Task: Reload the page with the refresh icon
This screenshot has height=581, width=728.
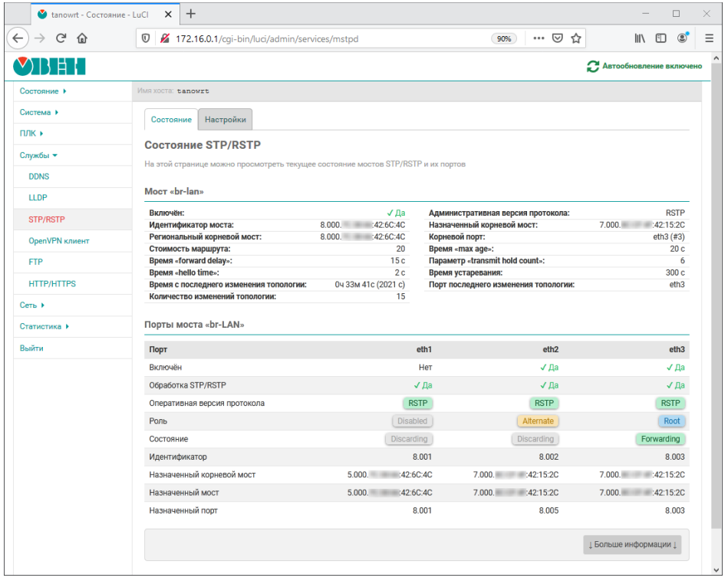Action: pos(61,38)
